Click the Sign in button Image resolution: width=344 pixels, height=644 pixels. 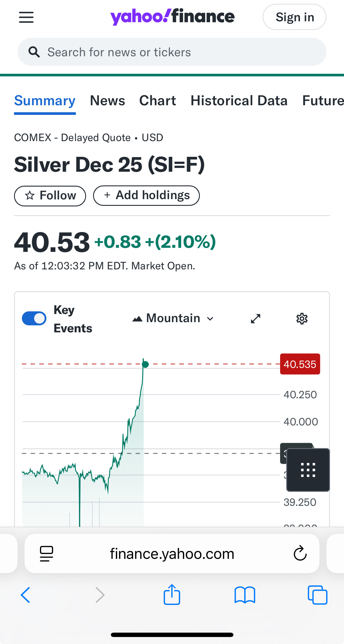(294, 17)
